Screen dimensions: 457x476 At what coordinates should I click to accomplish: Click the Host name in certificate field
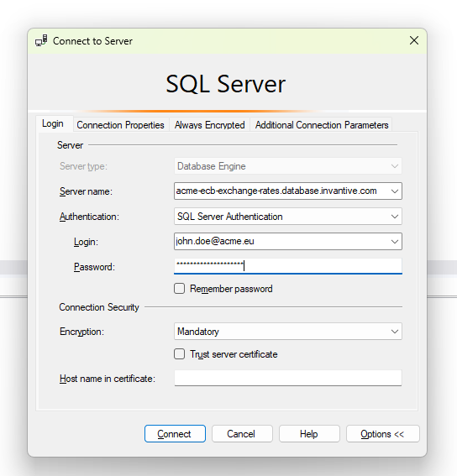[x=288, y=378]
